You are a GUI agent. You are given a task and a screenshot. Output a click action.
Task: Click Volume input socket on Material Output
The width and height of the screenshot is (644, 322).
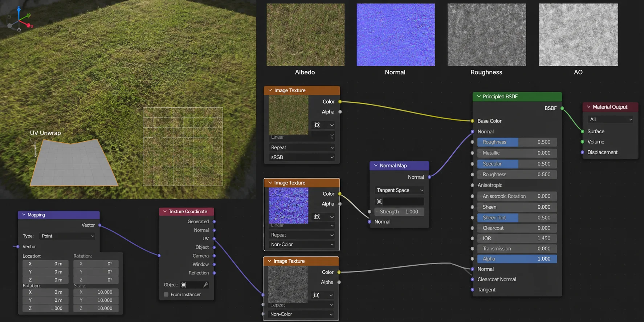point(583,142)
